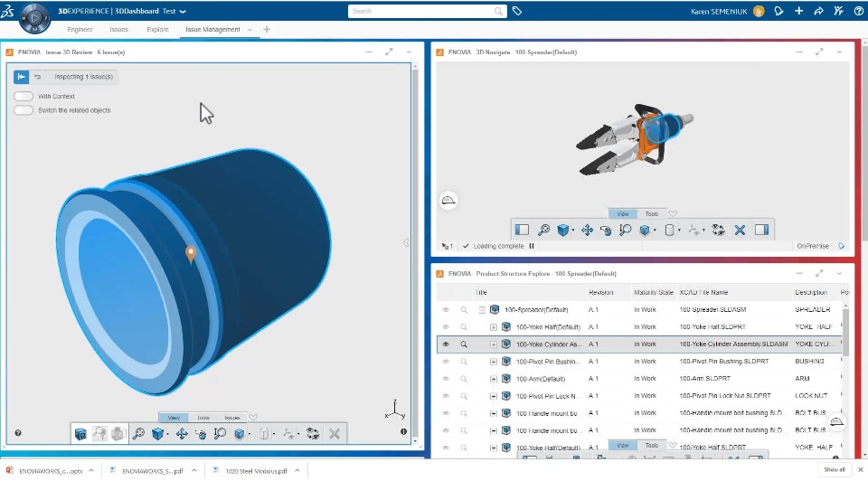The width and height of the screenshot is (868, 481).
Task: Click swap visible space icon in Issue 3D Review
Action: pyautogui.click(x=313, y=433)
